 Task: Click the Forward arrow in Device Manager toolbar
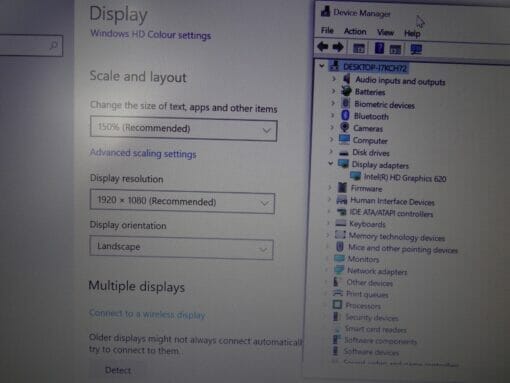click(338, 47)
